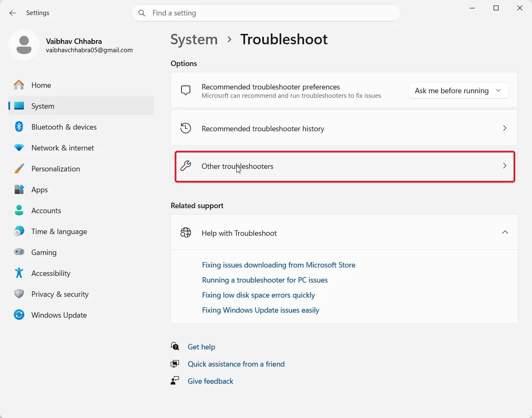Viewport: 532px width, 418px height.
Task: Open the Ask me before running dropdown
Action: 458,91
